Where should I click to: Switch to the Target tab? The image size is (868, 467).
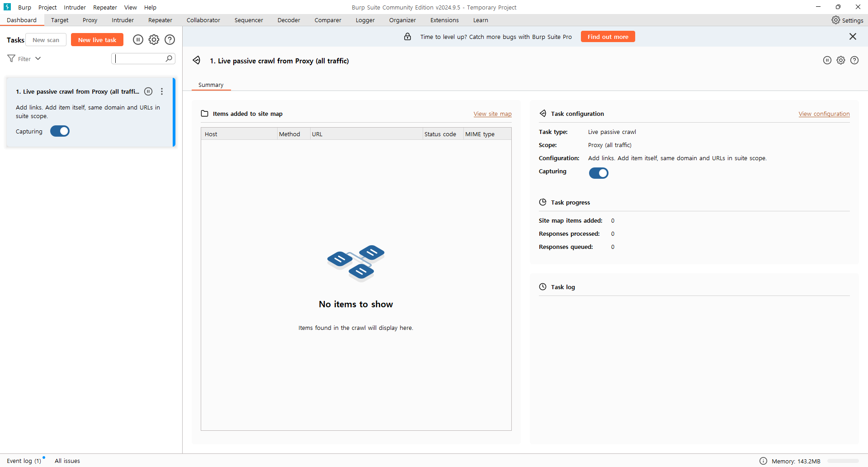pos(60,20)
